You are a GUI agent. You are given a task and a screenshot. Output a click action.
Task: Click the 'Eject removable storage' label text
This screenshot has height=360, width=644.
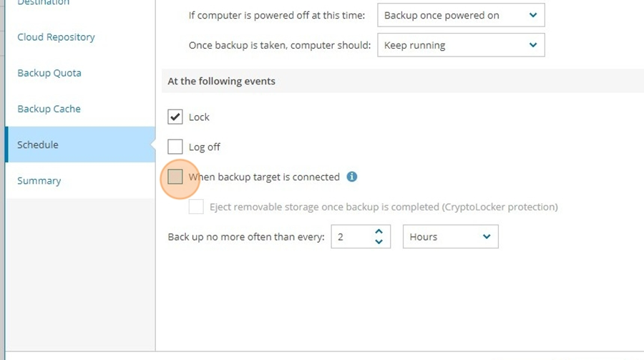pos(384,207)
